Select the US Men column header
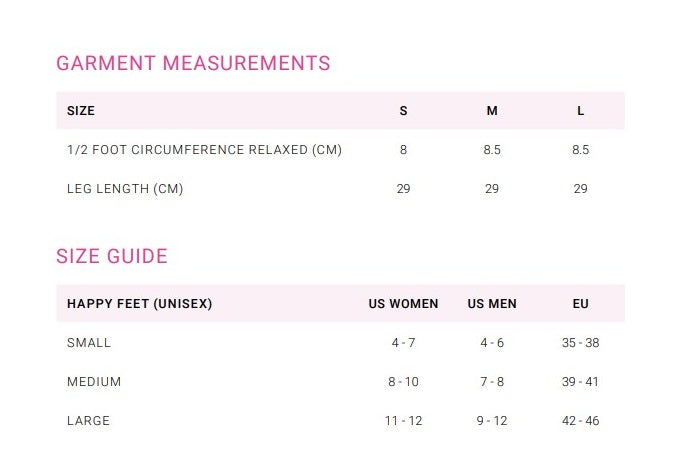683x473 pixels. point(492,304)
